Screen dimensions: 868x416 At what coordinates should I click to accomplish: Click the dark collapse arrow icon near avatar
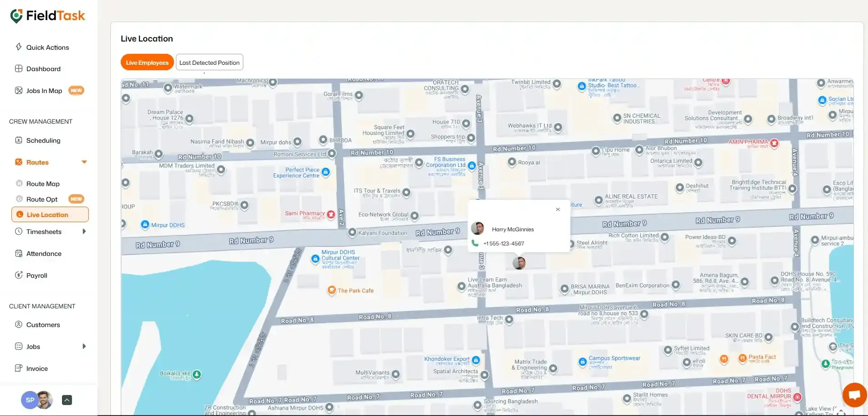click(x=67, y=400)
